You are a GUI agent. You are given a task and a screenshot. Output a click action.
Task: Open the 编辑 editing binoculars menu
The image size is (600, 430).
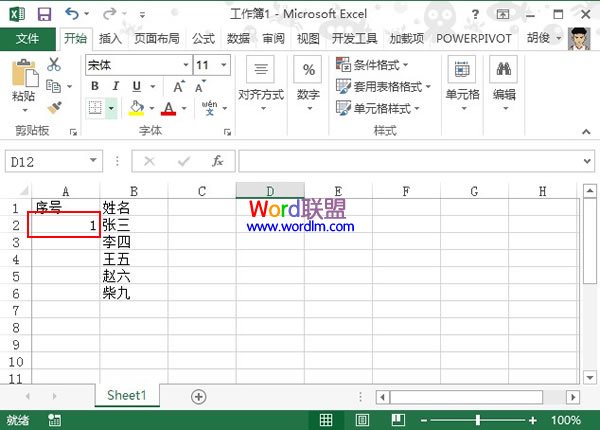click(504, 84)
